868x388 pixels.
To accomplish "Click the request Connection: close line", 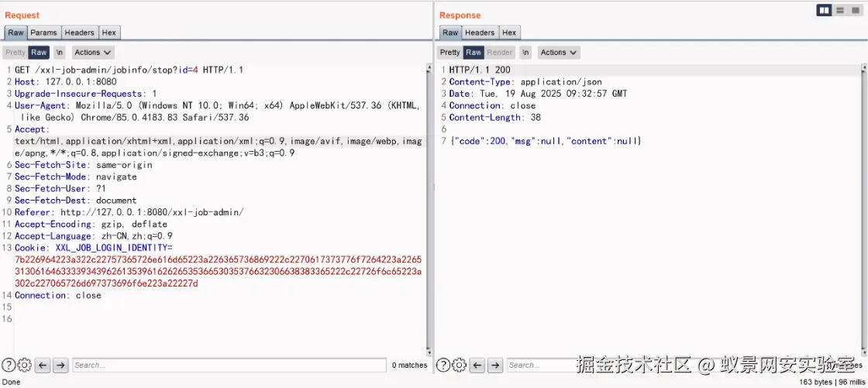I will tap(57, 295).
